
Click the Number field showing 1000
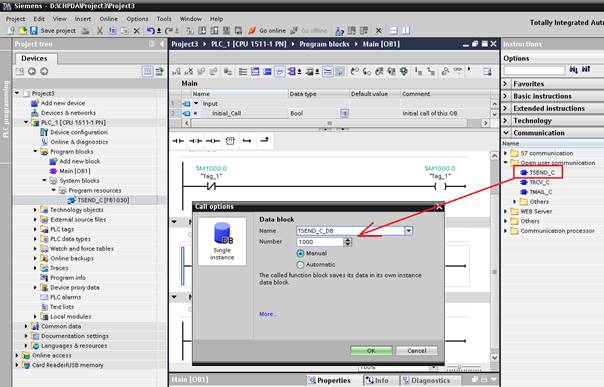pyautogui.click(x=320, y=242)
